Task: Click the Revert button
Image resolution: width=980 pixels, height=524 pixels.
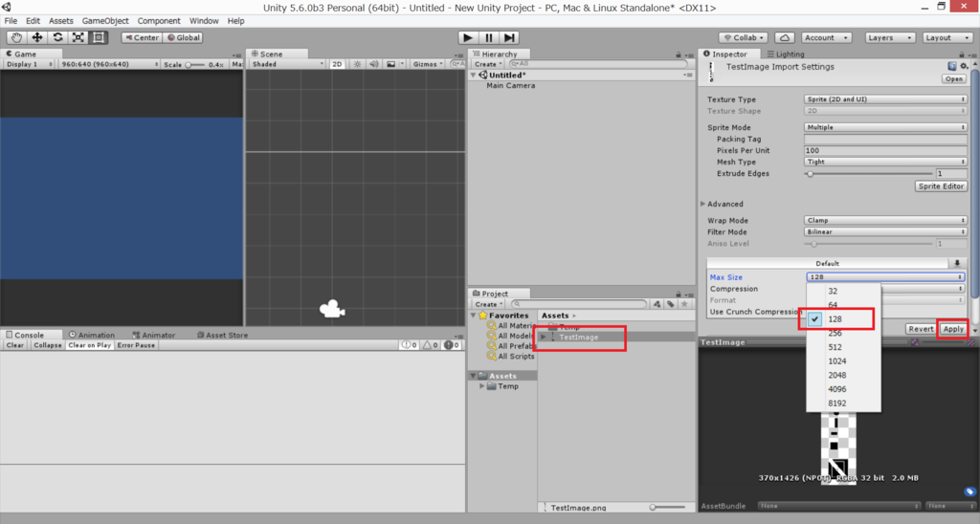Action: pos(921,329)
